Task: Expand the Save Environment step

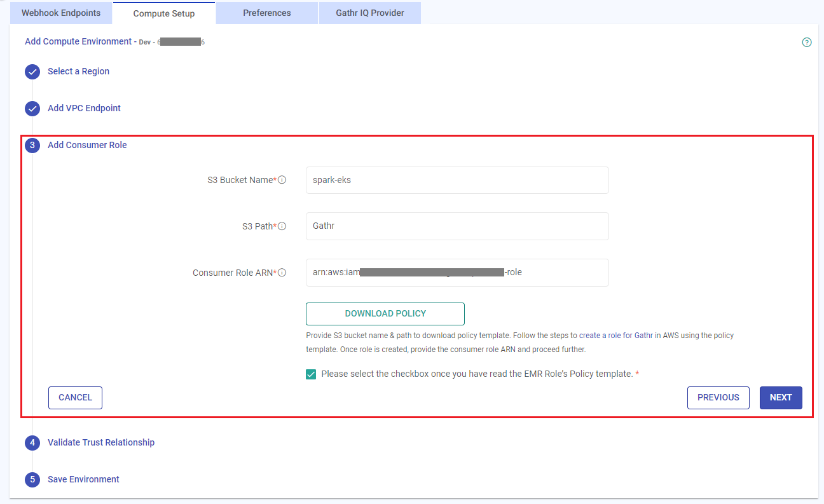Action: pos(83,479)
